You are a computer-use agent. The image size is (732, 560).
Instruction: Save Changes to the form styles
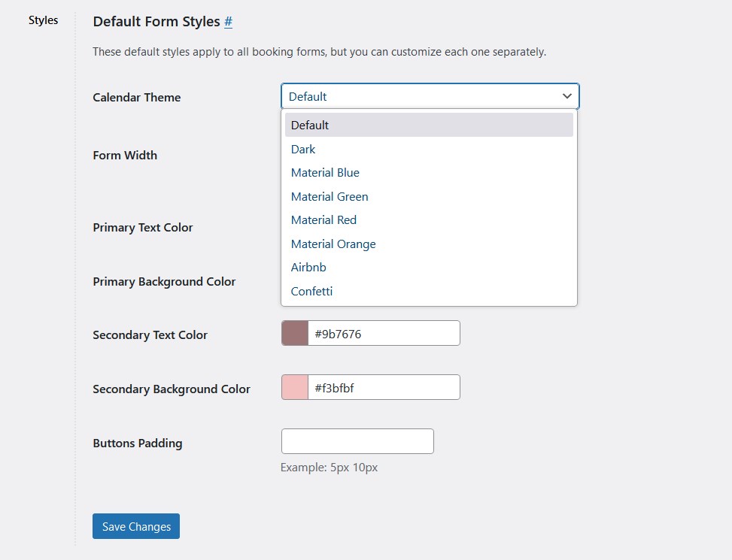tap(136, 526)
